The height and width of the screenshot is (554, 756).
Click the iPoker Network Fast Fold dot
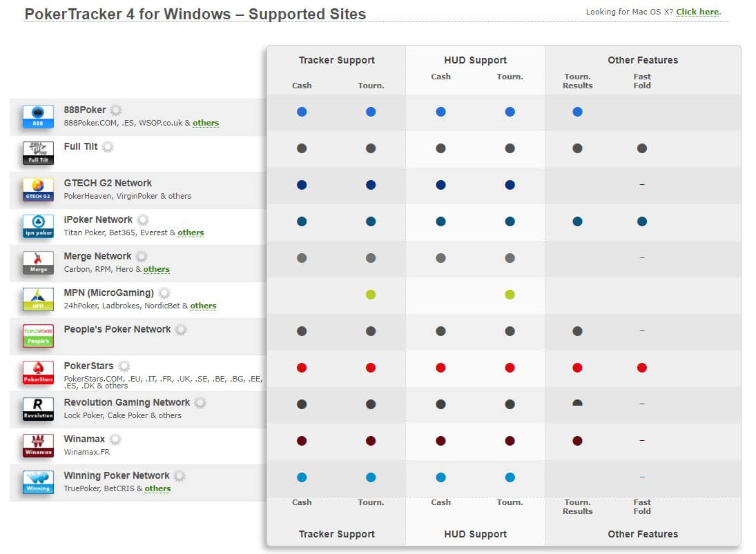click(x=641, y=221)
